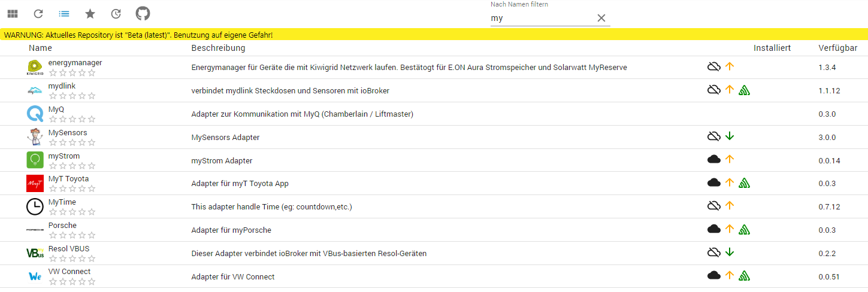Select the mydlink adapter name
The height and width of the screenshot is (292, 868).
[62, 86]
